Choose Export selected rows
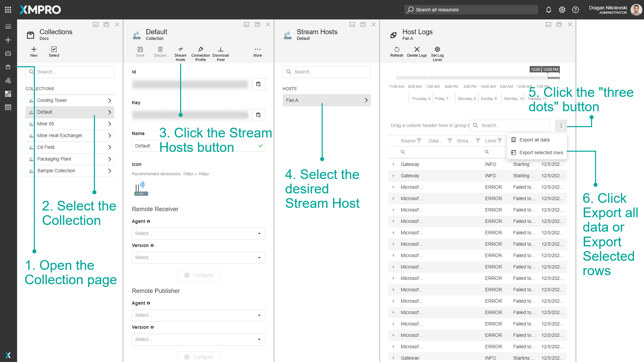The image size is (644, 362). click(x=537, y=153)
